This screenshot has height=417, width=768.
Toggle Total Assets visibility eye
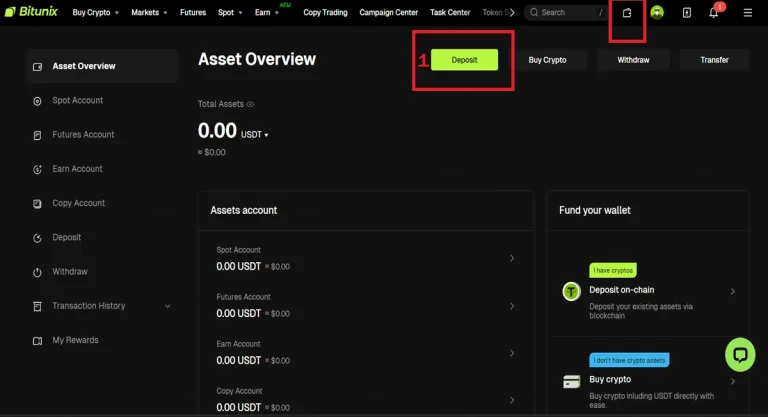pos(250,104)
